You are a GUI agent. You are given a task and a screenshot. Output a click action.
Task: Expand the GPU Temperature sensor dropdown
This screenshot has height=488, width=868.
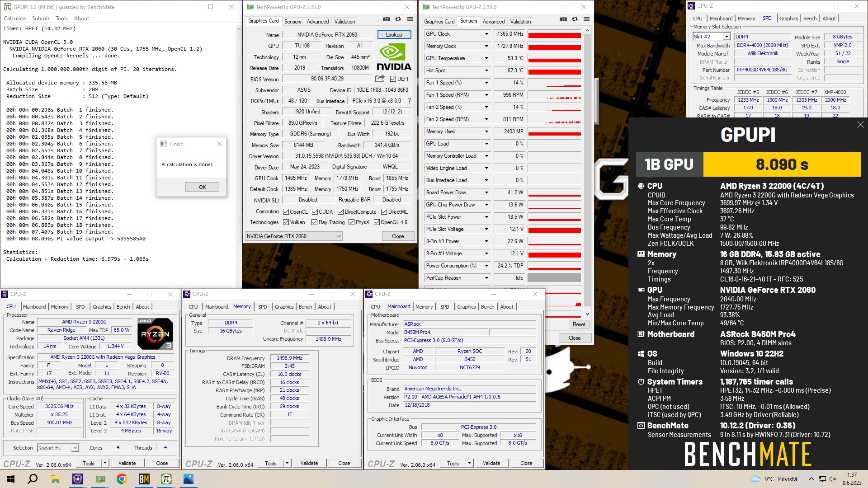[x=486, y=58]
